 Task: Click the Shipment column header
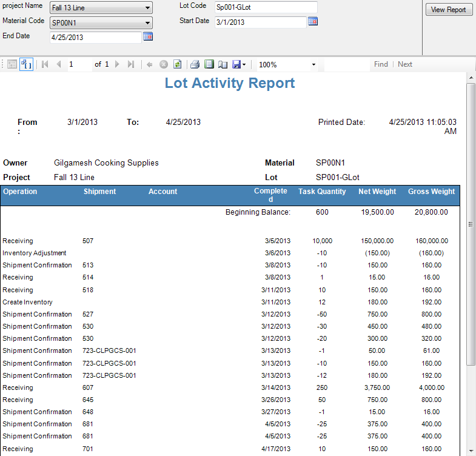pos(100,192)
